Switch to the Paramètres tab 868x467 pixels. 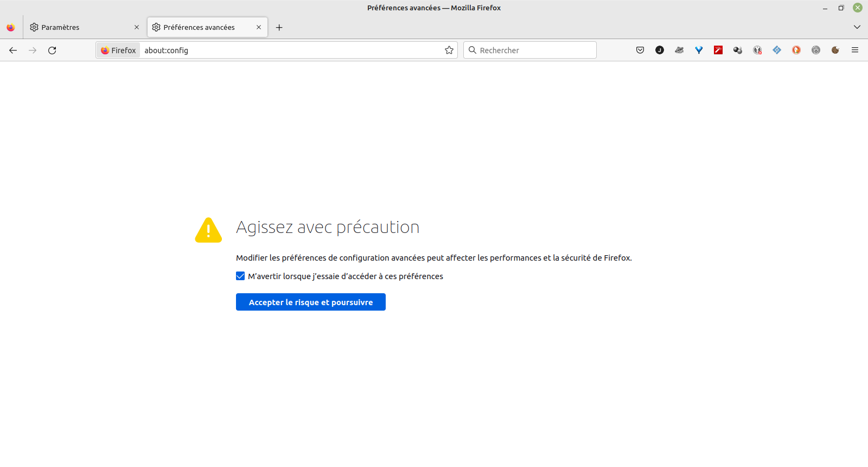click(84, 27)
